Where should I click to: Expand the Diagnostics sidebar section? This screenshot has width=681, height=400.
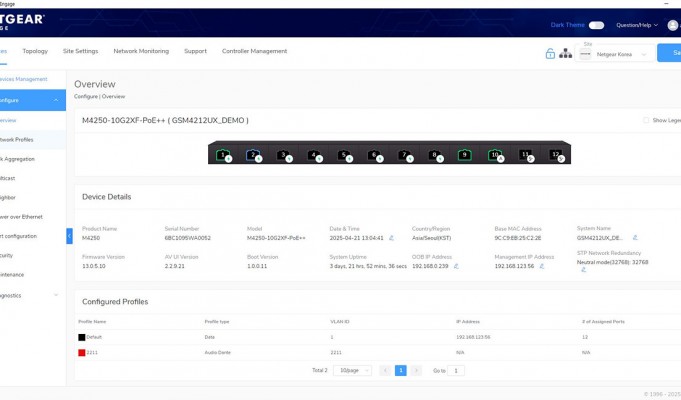[56, 295]
